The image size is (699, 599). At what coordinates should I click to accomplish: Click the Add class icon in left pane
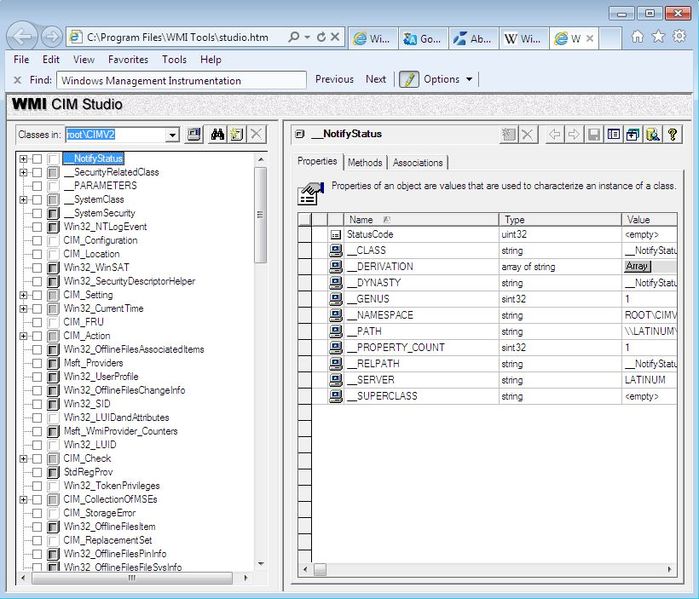(x=237, y=134)
